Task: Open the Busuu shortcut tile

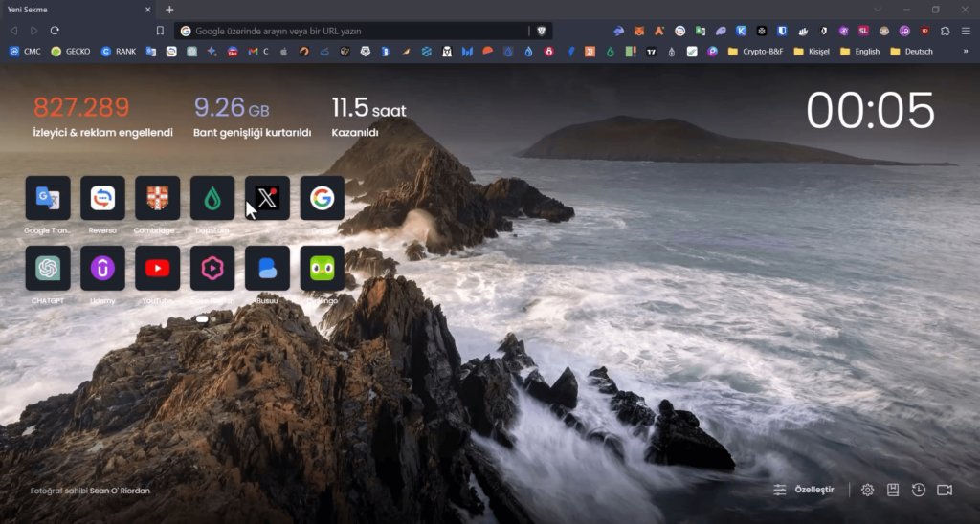Action: pyautogui.click(x=268, y=268)
